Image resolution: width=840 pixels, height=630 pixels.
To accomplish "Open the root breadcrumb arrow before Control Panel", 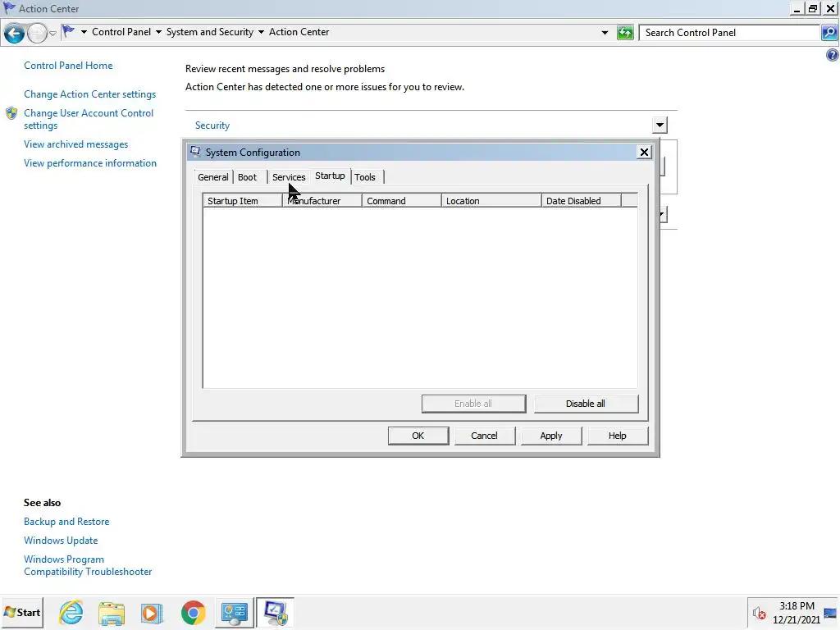I will (84, 32).
